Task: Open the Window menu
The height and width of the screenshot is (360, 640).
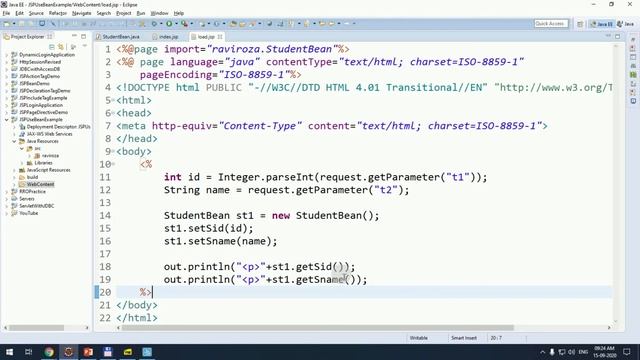Action: pos(159,13)
